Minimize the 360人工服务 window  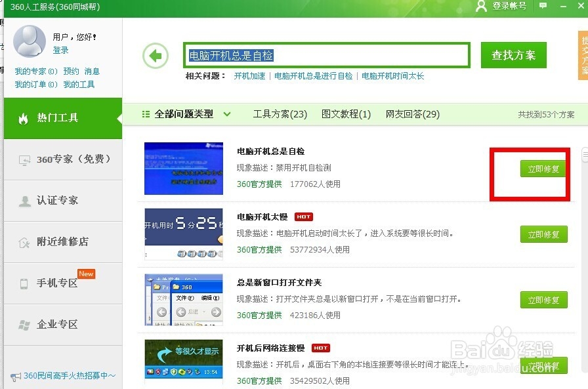[x=563, y=7]
